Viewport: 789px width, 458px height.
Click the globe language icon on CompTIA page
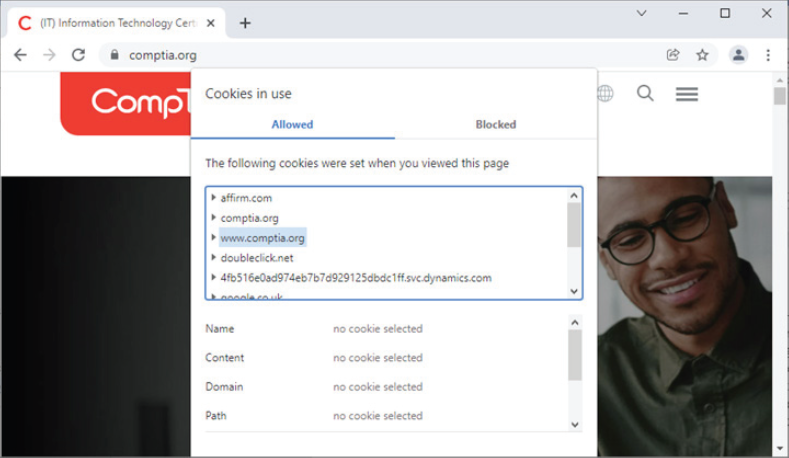click(x=605, y=93)
